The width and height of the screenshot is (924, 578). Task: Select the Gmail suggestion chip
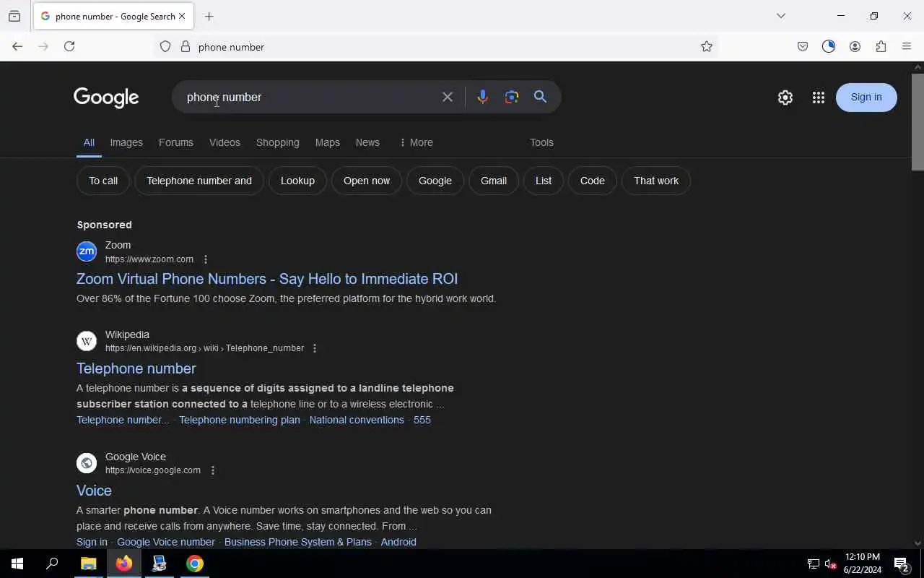[494, 181]
